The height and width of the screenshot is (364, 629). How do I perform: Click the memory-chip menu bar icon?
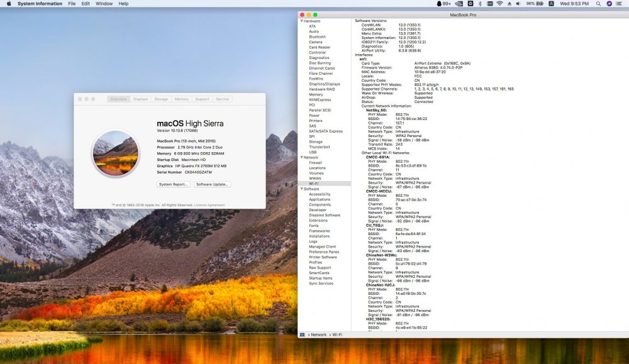tap(490, 4)
